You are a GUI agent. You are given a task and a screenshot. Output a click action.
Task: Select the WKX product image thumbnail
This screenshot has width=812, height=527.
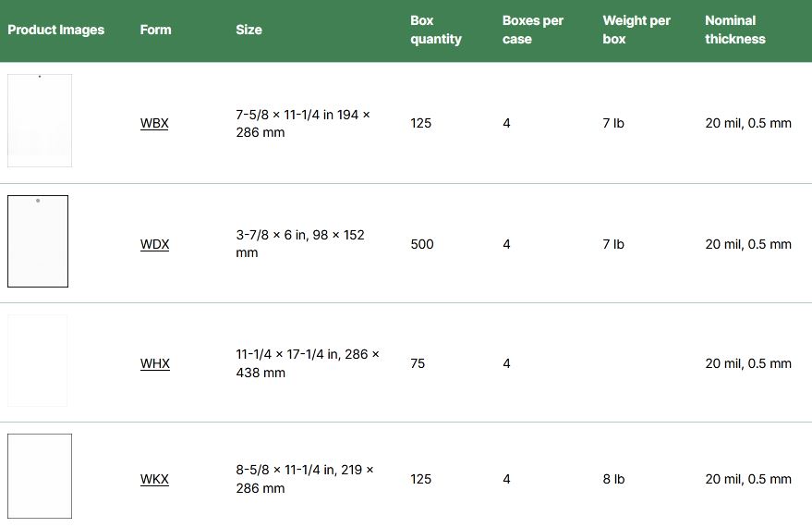40,476
